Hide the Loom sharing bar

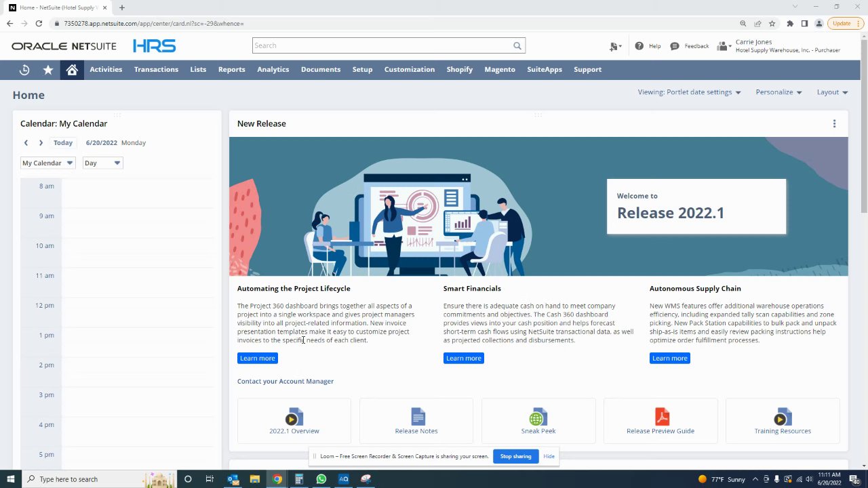pos(549,456)
